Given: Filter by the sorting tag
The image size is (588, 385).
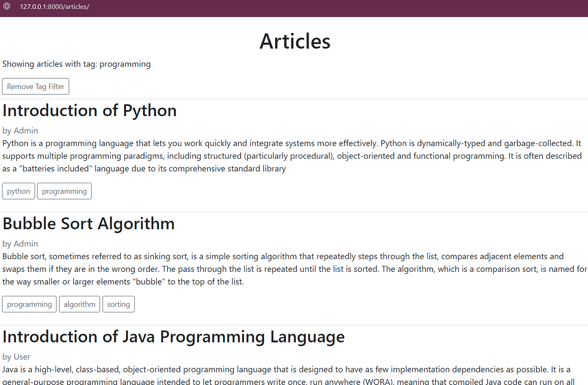Looking at the screenshot, I should (x=118, y=304).
